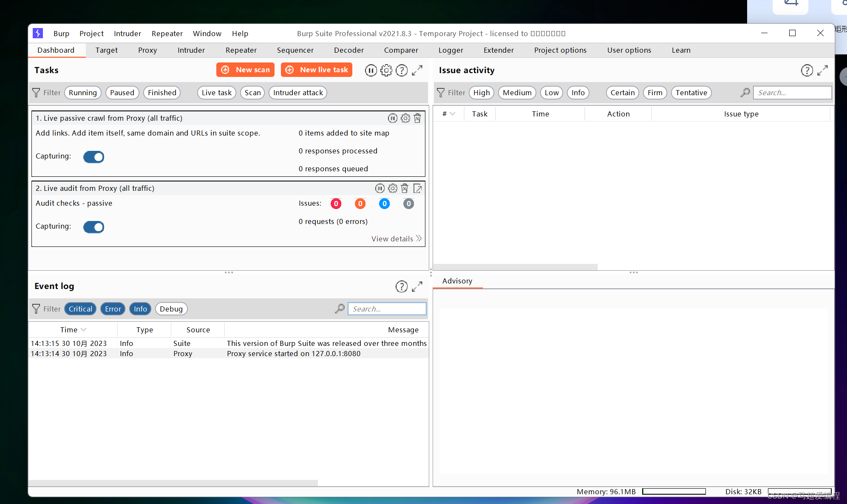Expand the Event log panel
The image size is (847, 504).
[417, 286]
